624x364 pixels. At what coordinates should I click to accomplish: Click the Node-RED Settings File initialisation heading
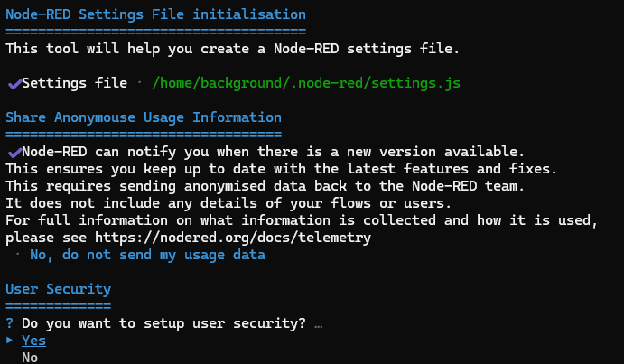155,14
